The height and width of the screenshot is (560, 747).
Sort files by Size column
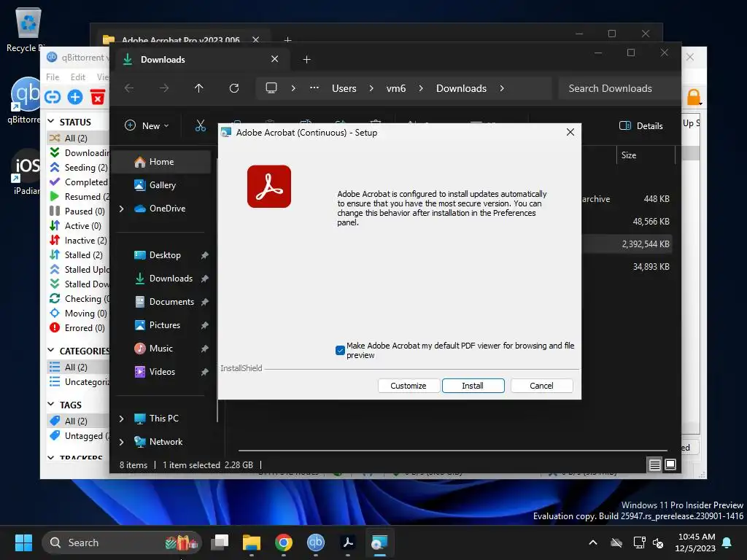click(646, 155)
